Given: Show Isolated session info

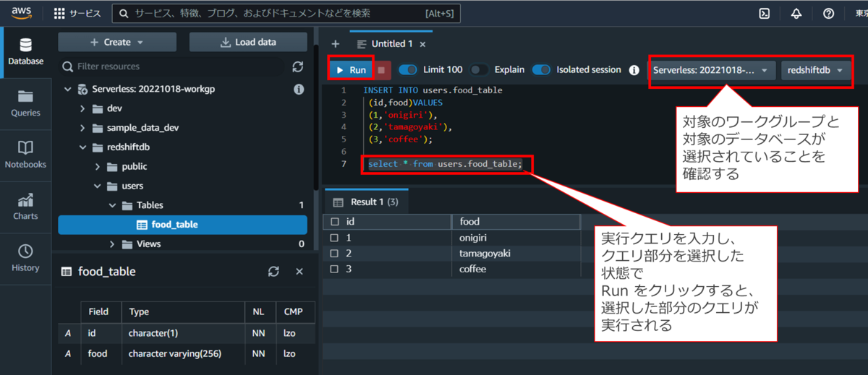Looking at the screenshot, I should pyautogui.click(x=634, y=70).
